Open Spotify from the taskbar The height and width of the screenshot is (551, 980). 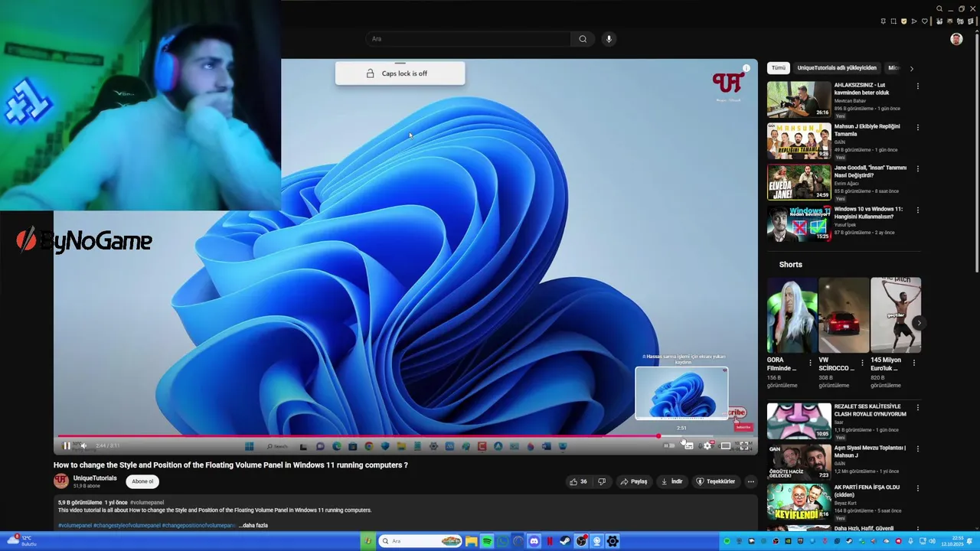(x=487, y=541)
